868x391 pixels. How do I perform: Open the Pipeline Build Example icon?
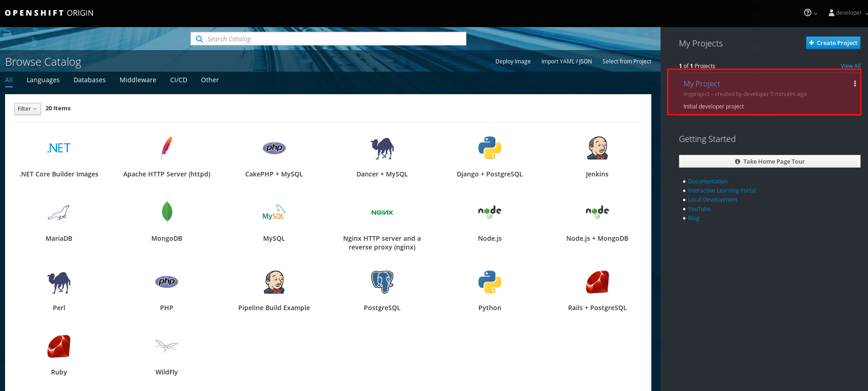(x=274, y=282)
